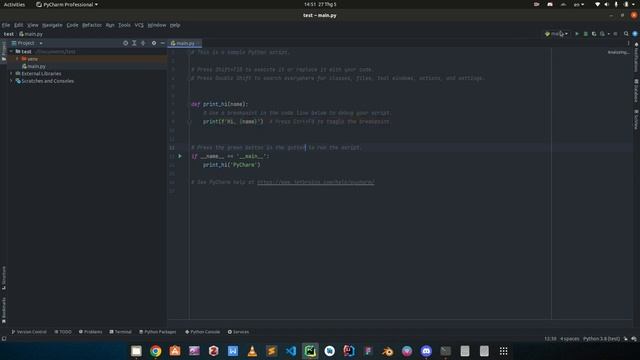640x360 pixels.
Task: Click Activities in the top bar
Action: (x=14, y=4)
